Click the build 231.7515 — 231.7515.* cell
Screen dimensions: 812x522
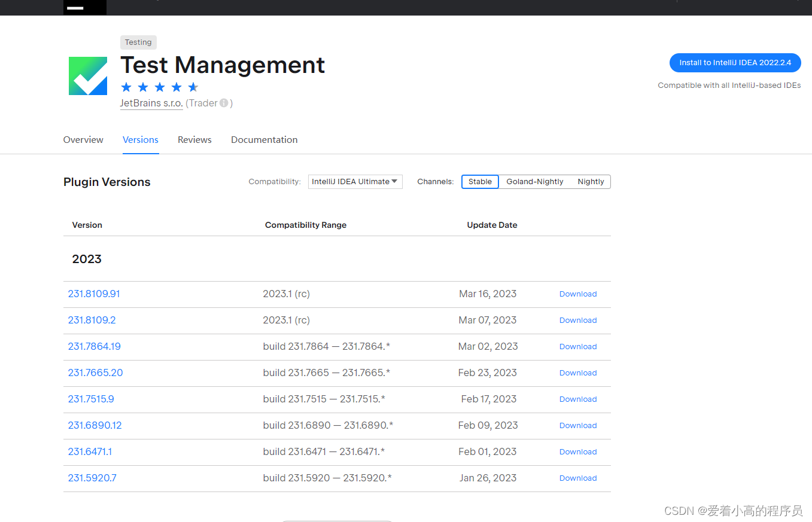tap(324, 399)
